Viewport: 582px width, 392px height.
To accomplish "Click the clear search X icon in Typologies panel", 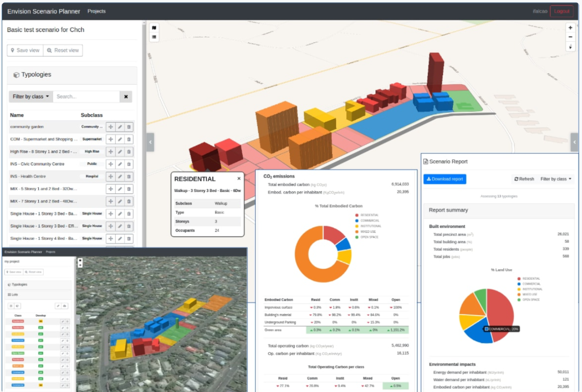I will tap(125, 96).
